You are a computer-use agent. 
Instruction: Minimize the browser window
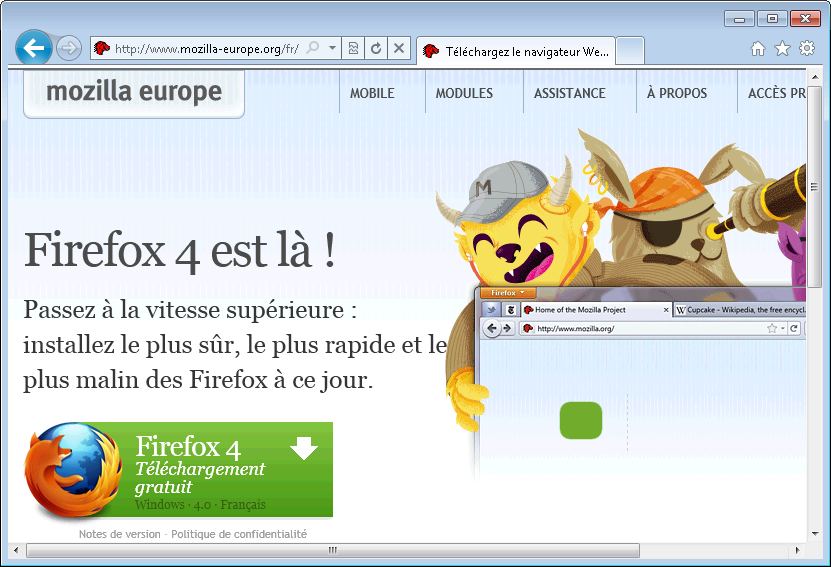point(739,19)
